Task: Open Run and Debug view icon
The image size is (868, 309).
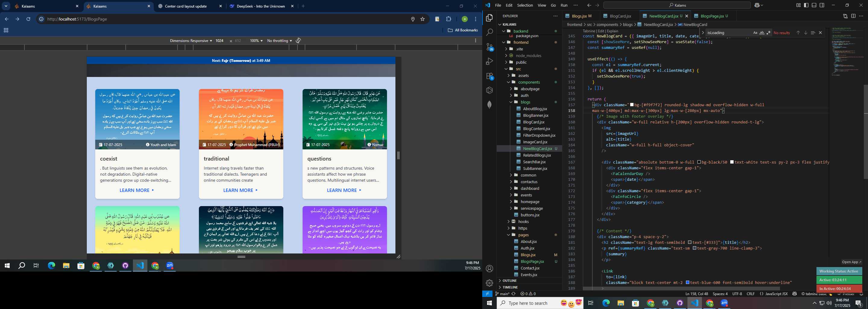Action: point(489,61)
